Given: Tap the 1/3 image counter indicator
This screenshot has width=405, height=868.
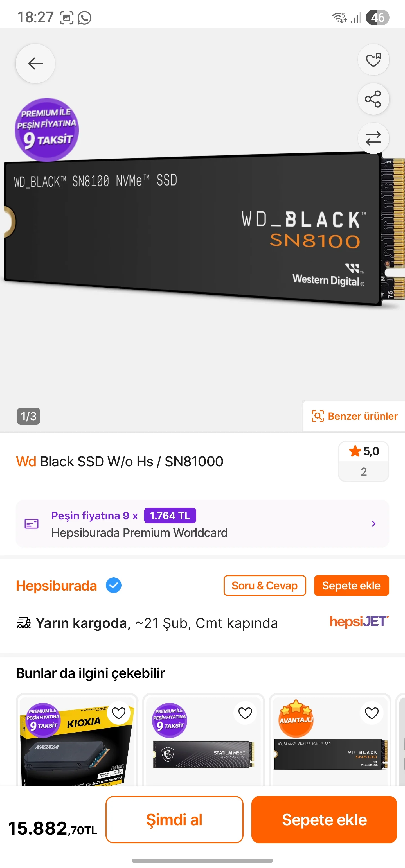Looking at the screenshot, I should [29, 416].
